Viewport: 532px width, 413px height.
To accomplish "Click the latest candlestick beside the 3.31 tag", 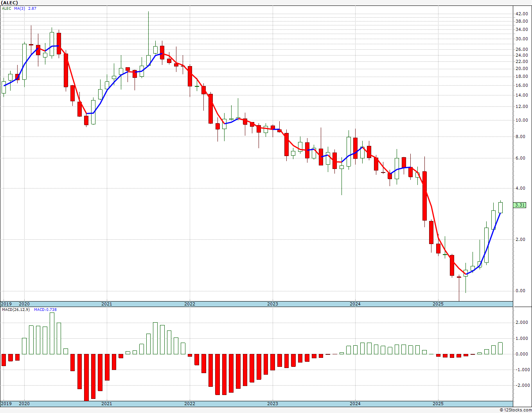I will point(500,207).
